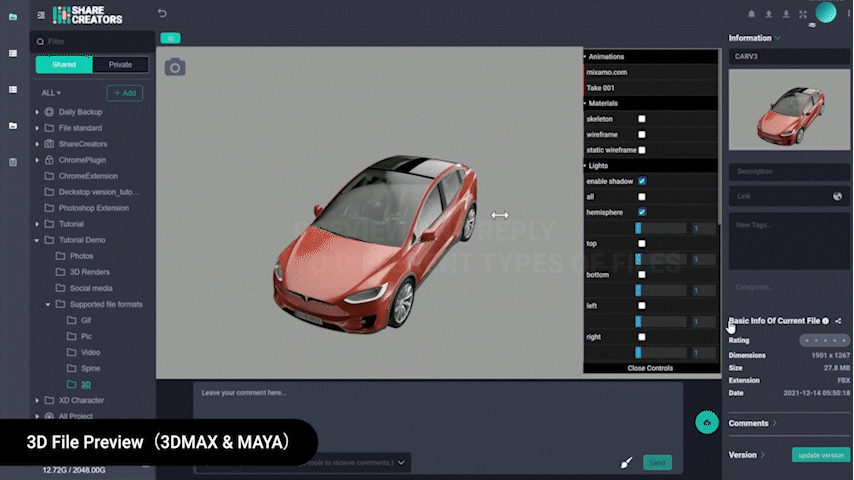Click the share icon beside Basic Info
Screen dimensions: 854x480
click(x=838, y=321)
